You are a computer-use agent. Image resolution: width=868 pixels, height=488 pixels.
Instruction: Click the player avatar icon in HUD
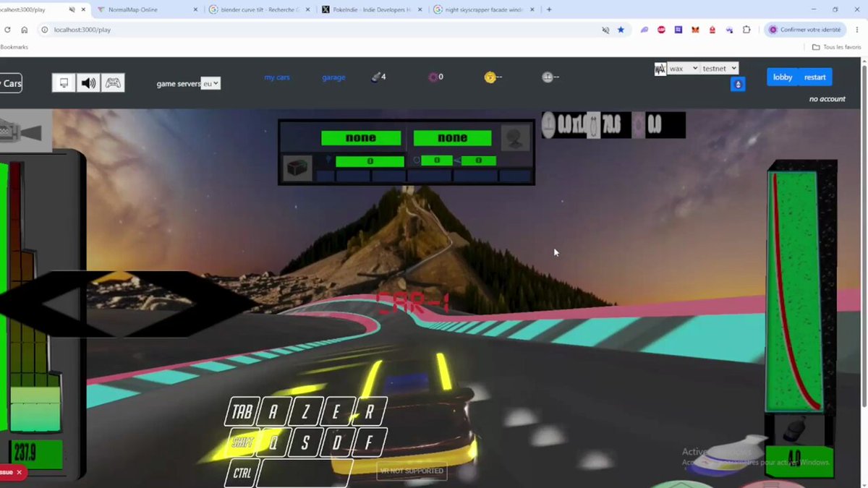[515, 138]
